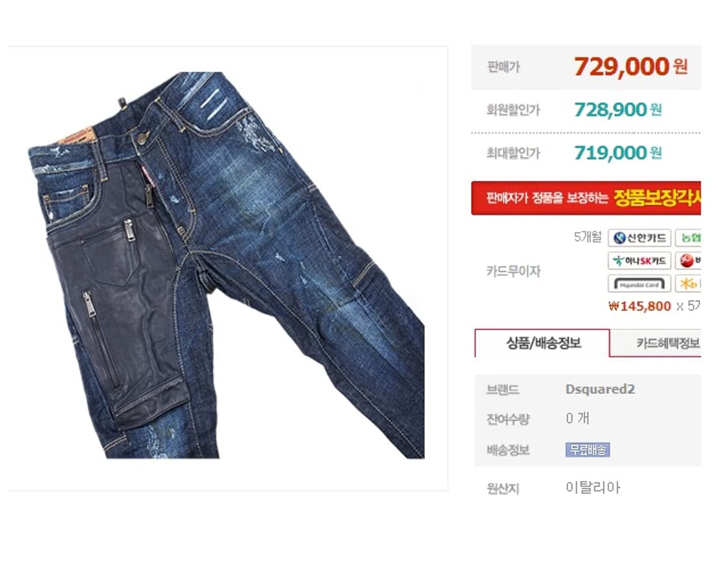Click the red BC card icon
Screen dimensions: 728x582
tap(688, 261)
